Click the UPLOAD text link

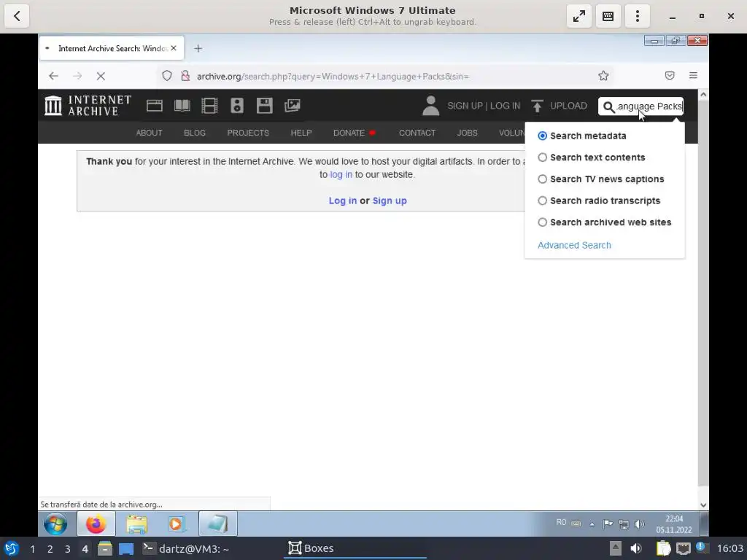[568, 106]
